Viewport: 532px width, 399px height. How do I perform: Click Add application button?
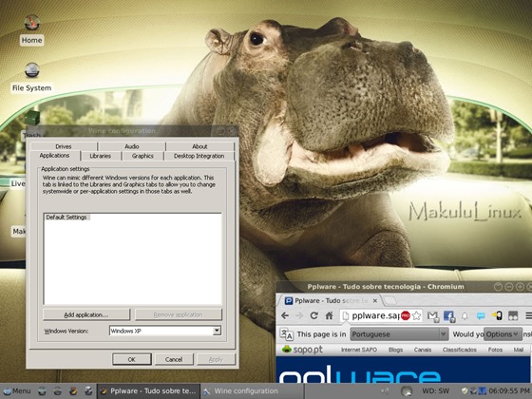[86, 314]
